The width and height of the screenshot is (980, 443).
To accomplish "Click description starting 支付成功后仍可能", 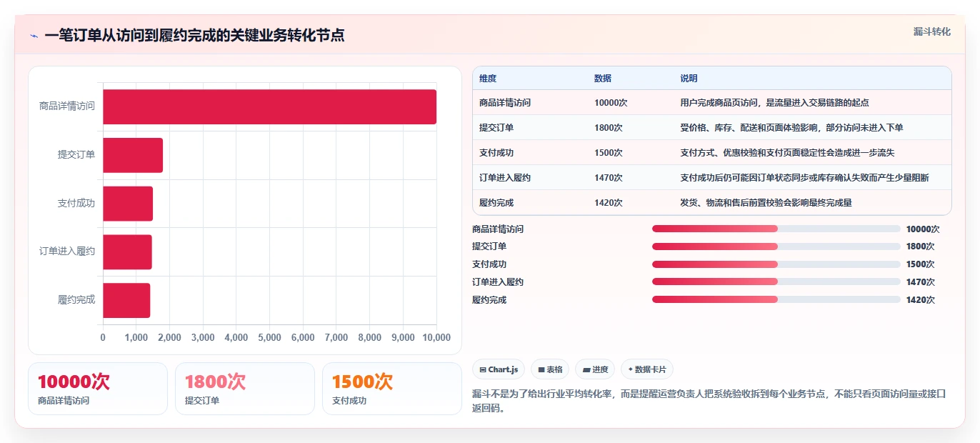I will point(805,178).
